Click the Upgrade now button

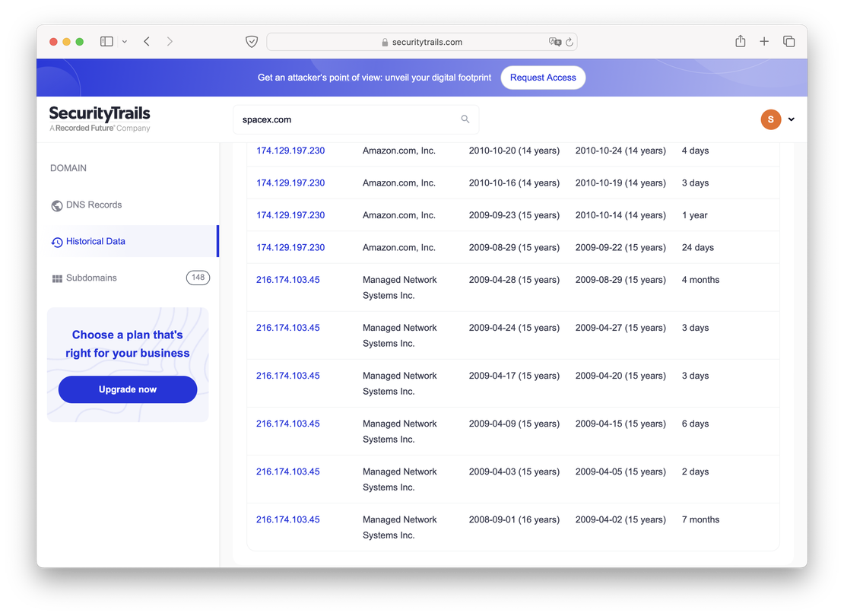tap(127, 389)
